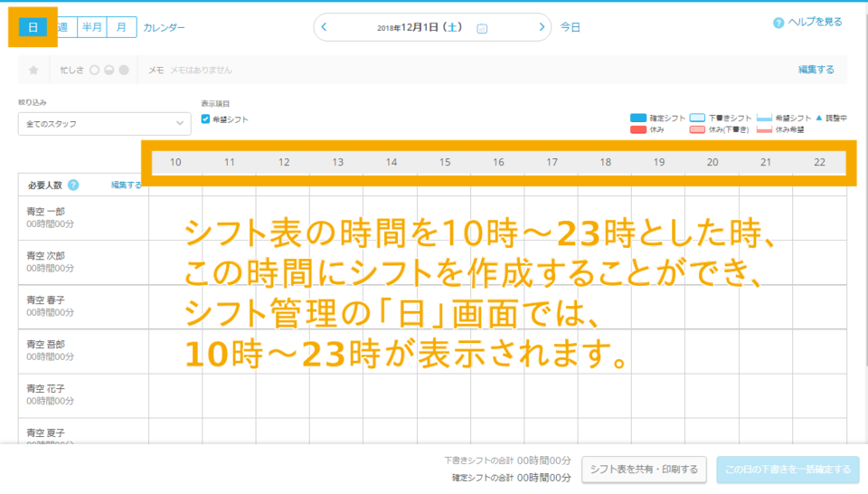Click the 調整中 triangle legend icon
This screenshot has width=868, height=494.
pyautogui.click(x=819, y=118)
